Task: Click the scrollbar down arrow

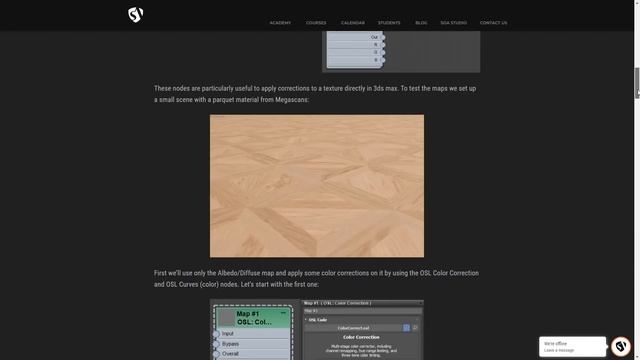Action: (x=637, y=357)
